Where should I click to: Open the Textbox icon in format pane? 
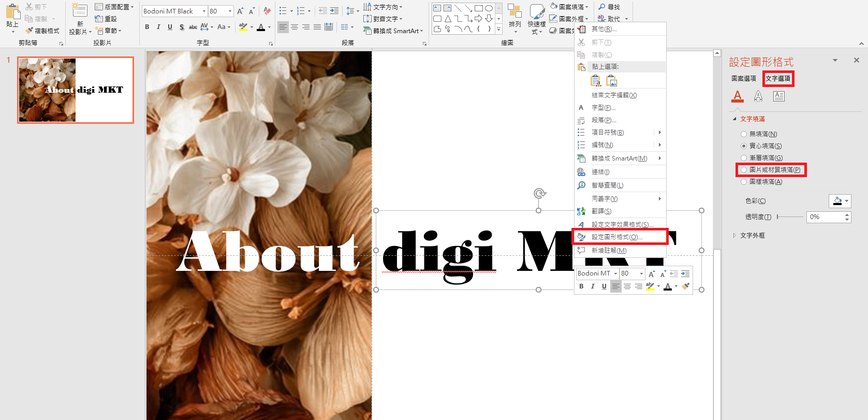[x=779, y=96]
